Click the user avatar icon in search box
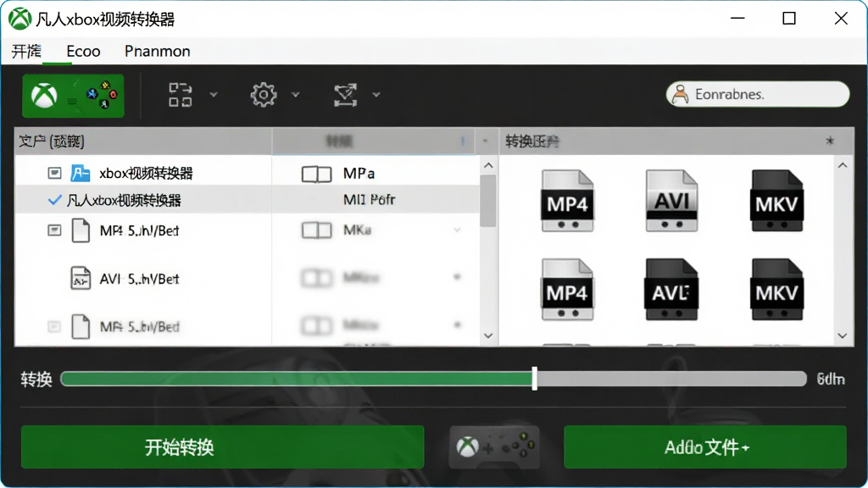This screenshot has height=488, width=868. 681,95
